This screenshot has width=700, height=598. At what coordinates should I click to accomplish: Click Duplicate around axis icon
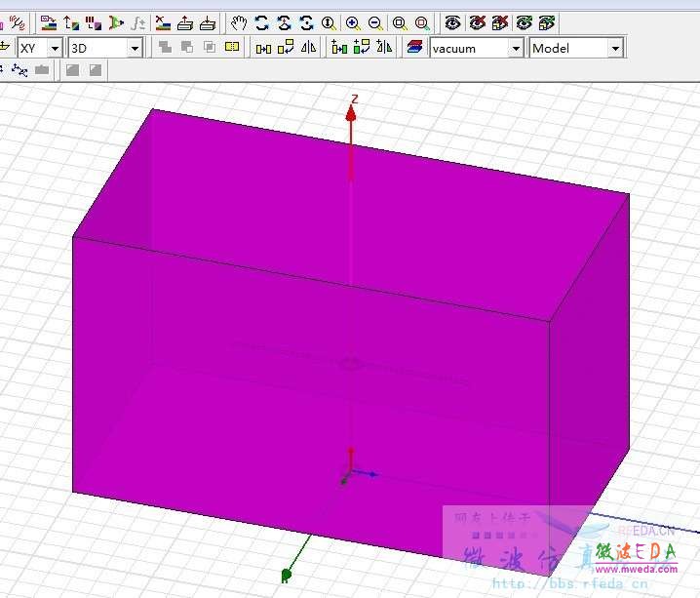point(362,48)
